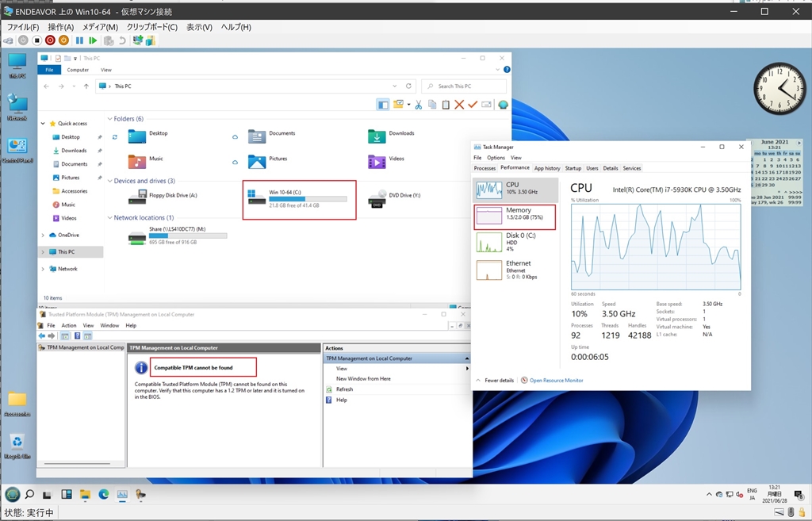Click the Properties checkmark icon in Explorer

click(x=473, y=105)
